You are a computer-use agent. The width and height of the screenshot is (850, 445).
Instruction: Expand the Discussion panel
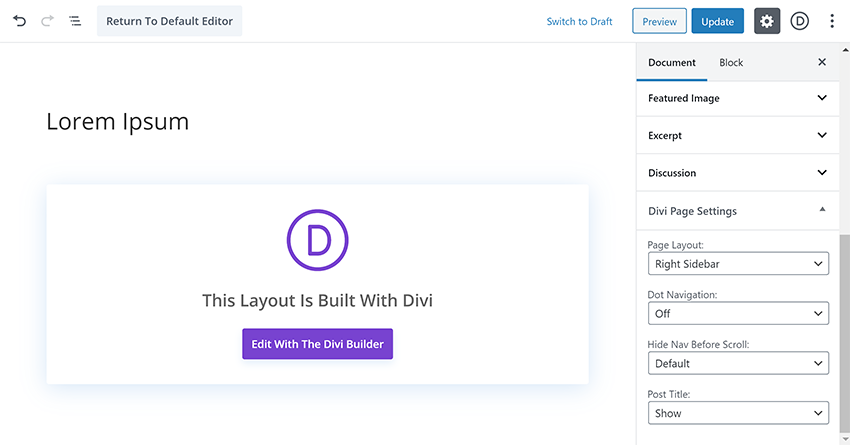coord(738,173)
